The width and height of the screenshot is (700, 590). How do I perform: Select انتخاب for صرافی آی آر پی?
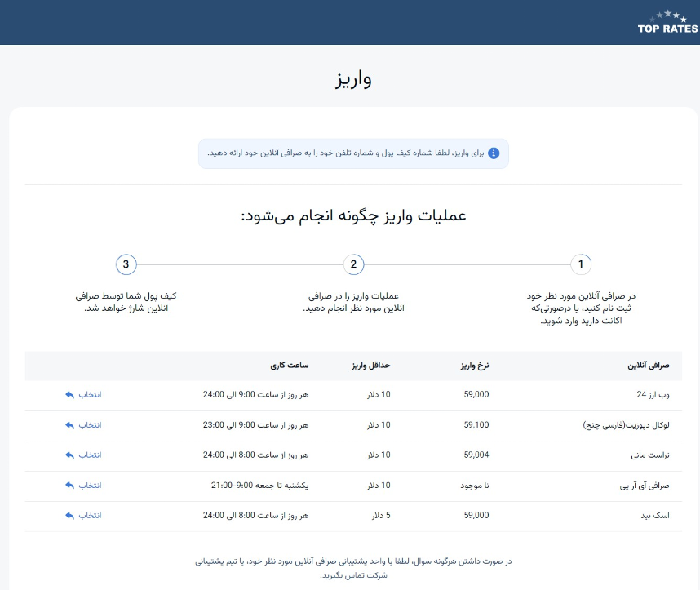(91, 485)
